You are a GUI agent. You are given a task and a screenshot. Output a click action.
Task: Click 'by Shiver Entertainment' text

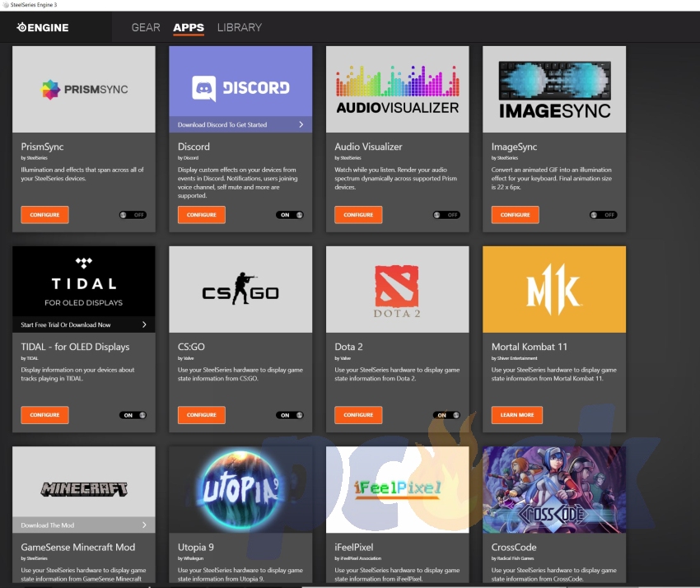[x=514, y=358]
